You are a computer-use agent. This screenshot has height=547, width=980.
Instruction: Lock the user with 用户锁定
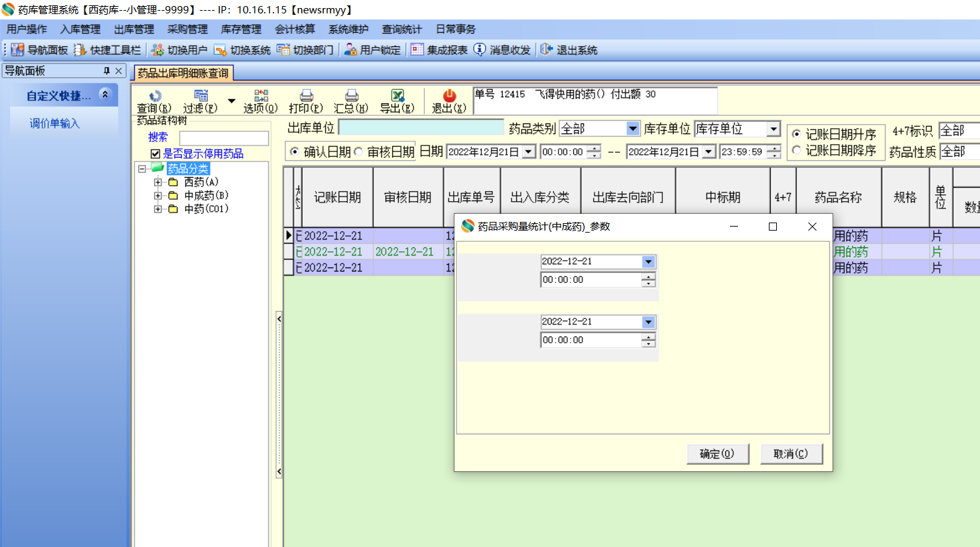[x=372, y=50]
